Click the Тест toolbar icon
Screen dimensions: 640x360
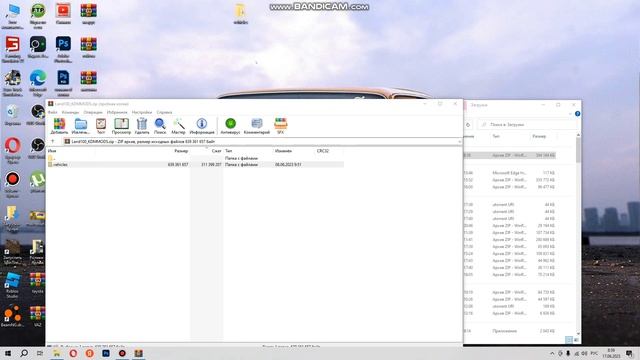coord(101,126)
